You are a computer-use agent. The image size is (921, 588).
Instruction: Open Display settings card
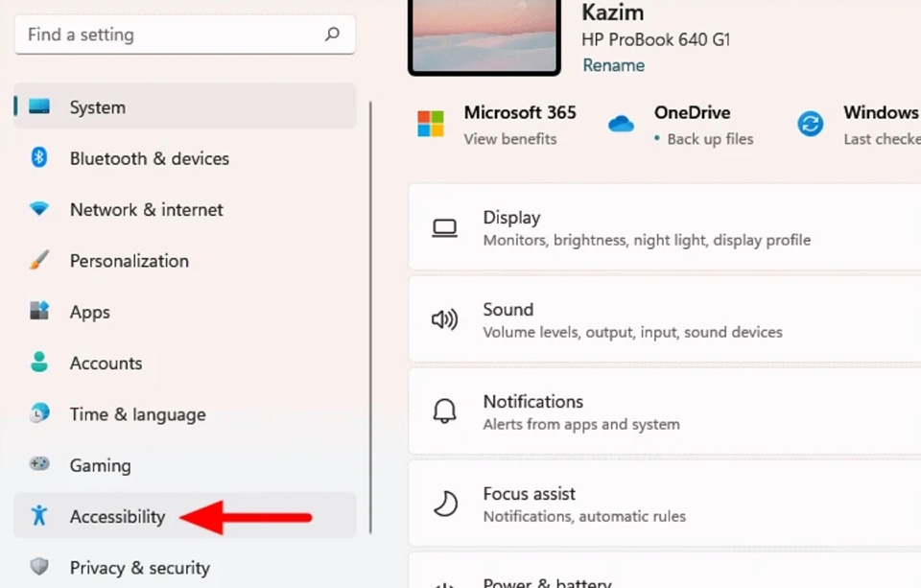tap(664, 227)
